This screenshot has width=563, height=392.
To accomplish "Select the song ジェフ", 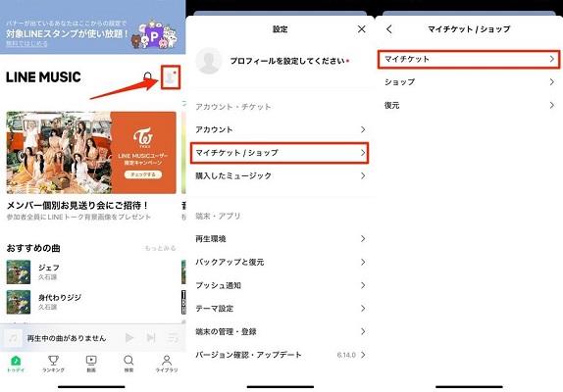I will [x=49, y=268].
